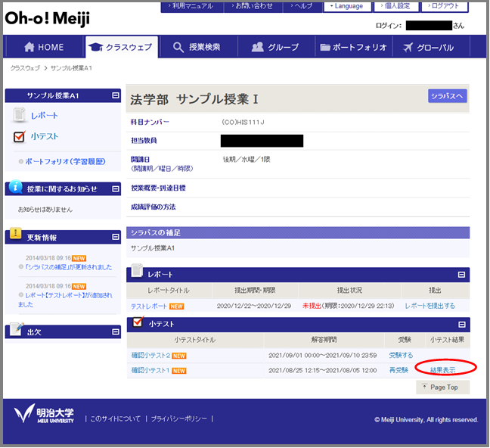This screenshot has width=490, height=448.
Task: Open 確認小テスト1 quiz link
Action: 150,370
